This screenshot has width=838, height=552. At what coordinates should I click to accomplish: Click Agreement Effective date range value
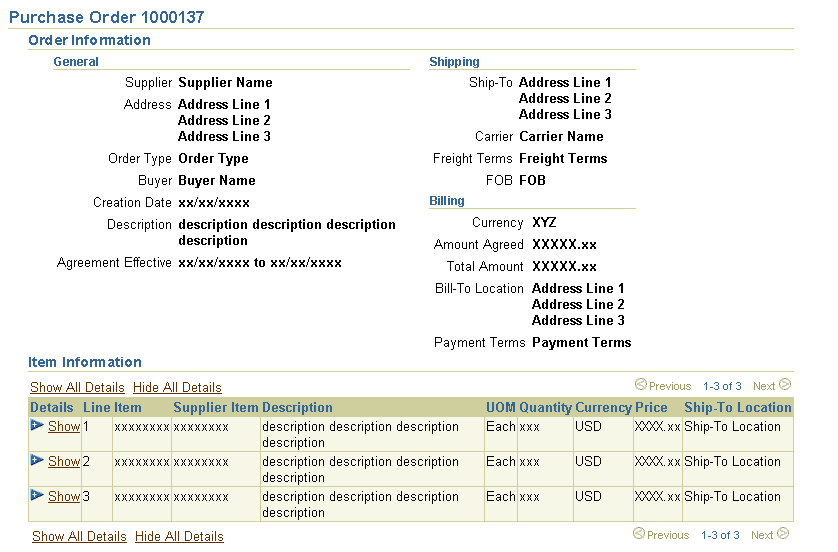click(260, 263)
